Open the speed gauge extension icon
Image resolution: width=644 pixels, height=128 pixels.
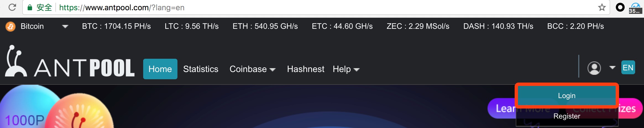[x=635, y=8]
